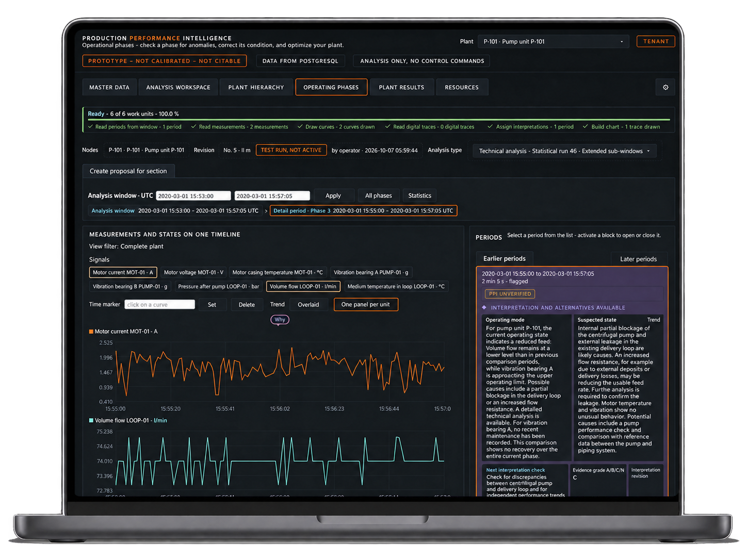
Task: Select the period 2020-03-01 15:55:00 to 15:57:05
Action: pyautogui.click(x=572, y=277)
